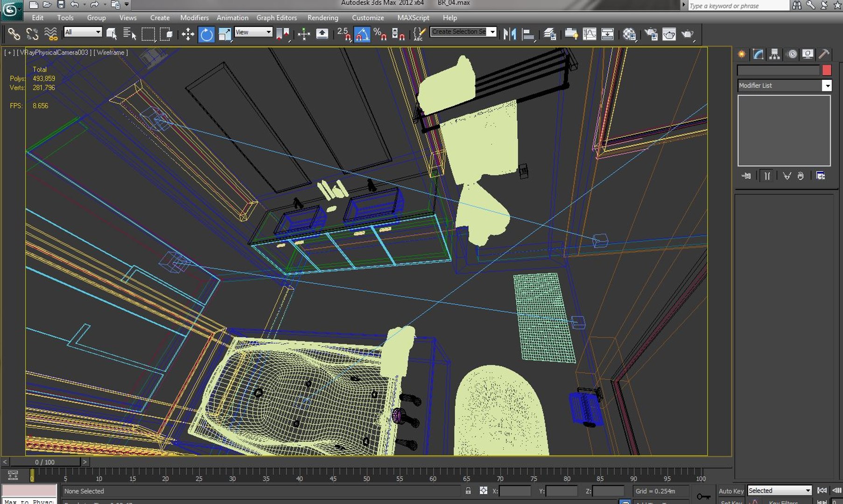Activate the Select Object tool

(x=112, y=34)
